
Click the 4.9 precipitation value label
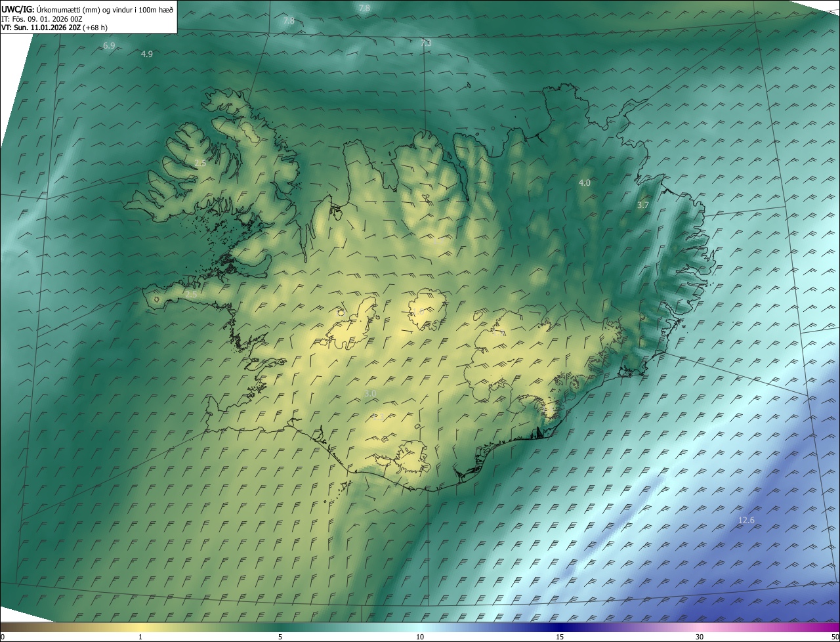click(x=147, y=54)
